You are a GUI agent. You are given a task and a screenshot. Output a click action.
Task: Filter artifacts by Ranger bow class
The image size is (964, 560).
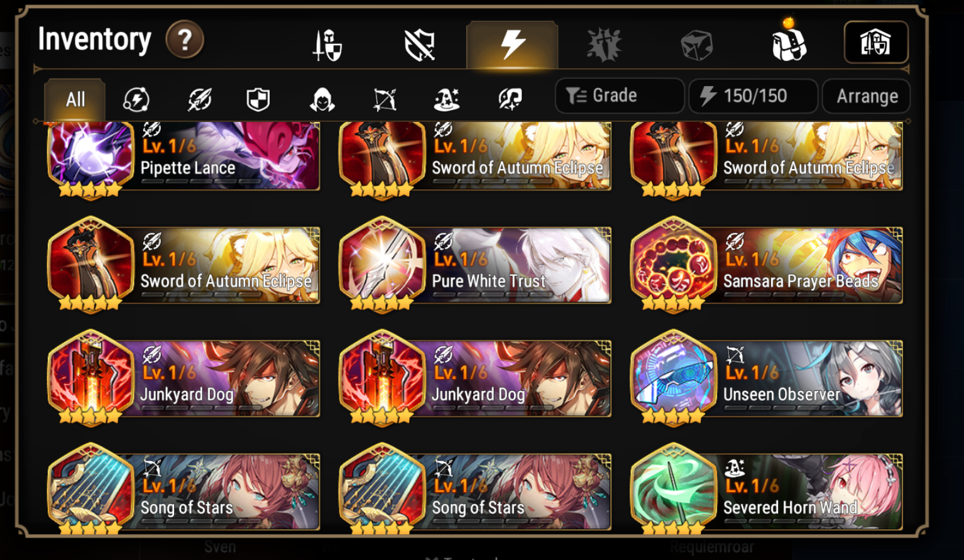(x=385, y=99)
